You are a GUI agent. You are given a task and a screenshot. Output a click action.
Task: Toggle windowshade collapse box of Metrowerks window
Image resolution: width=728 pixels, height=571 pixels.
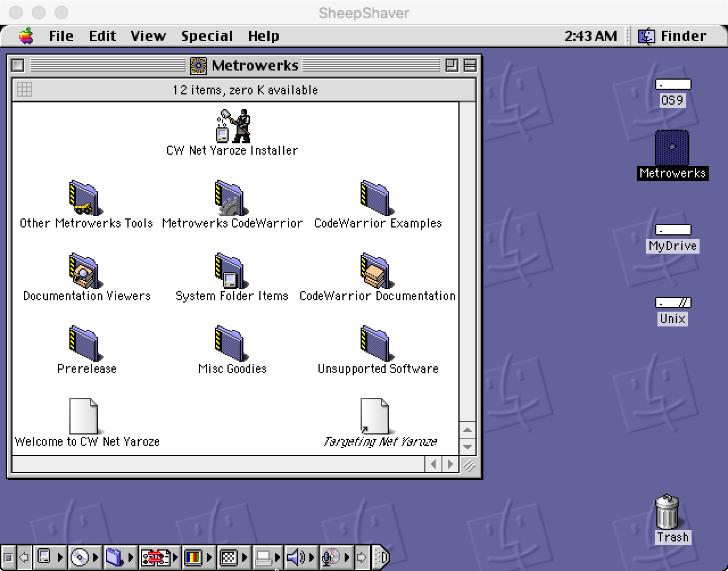tap(470, 65)
